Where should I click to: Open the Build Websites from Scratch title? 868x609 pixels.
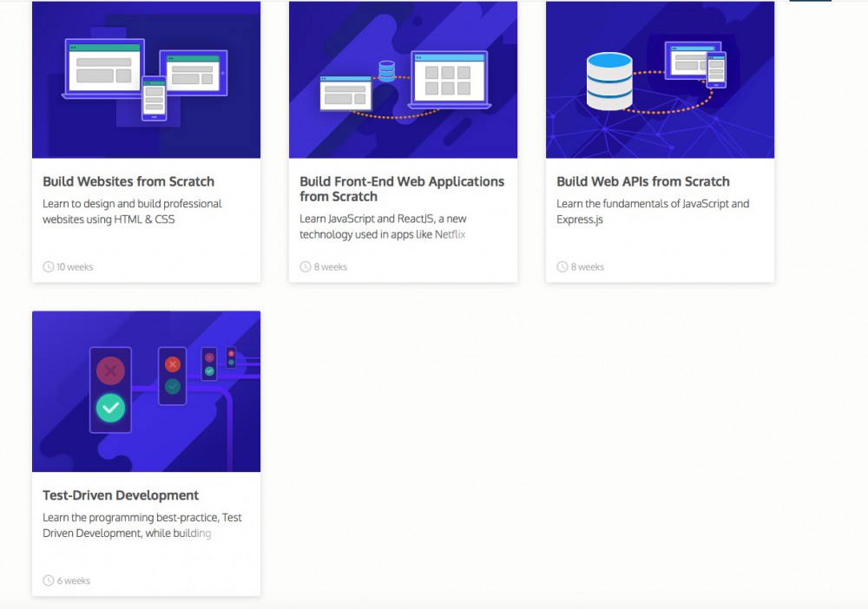(128, 181)
